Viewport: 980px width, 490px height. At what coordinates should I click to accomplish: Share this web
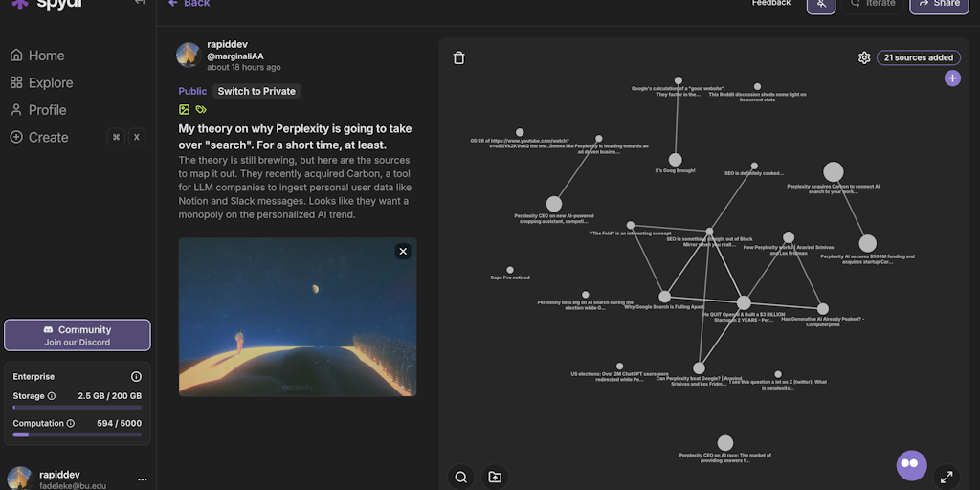[x=940, y=5]
